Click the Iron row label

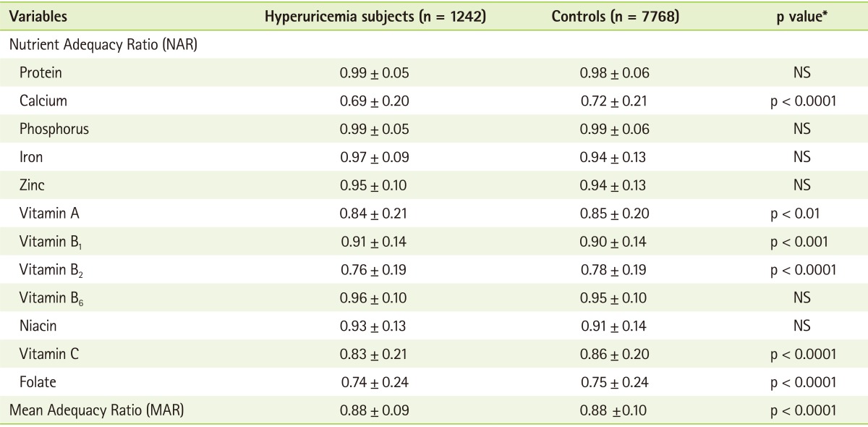[31, 157]
